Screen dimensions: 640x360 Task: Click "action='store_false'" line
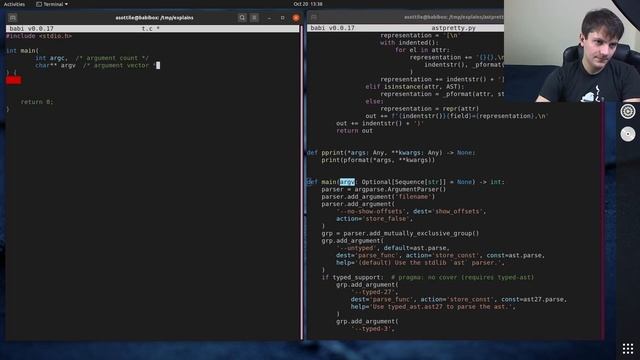coord(374,219)
